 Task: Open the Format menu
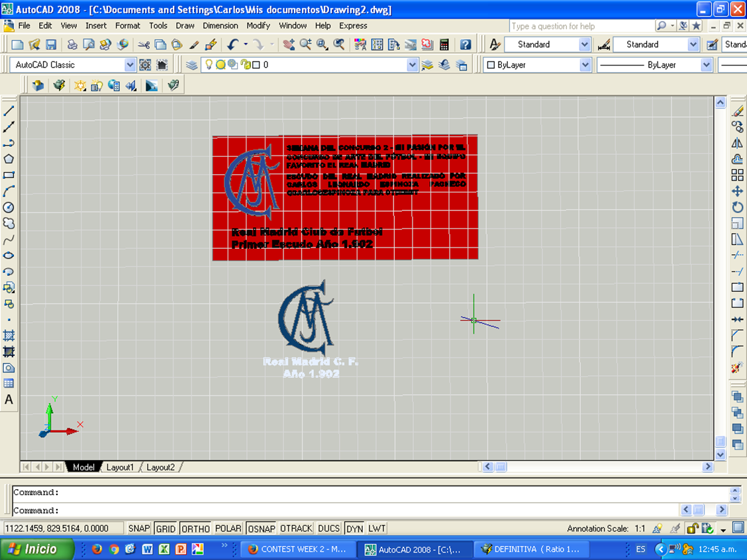128,26
